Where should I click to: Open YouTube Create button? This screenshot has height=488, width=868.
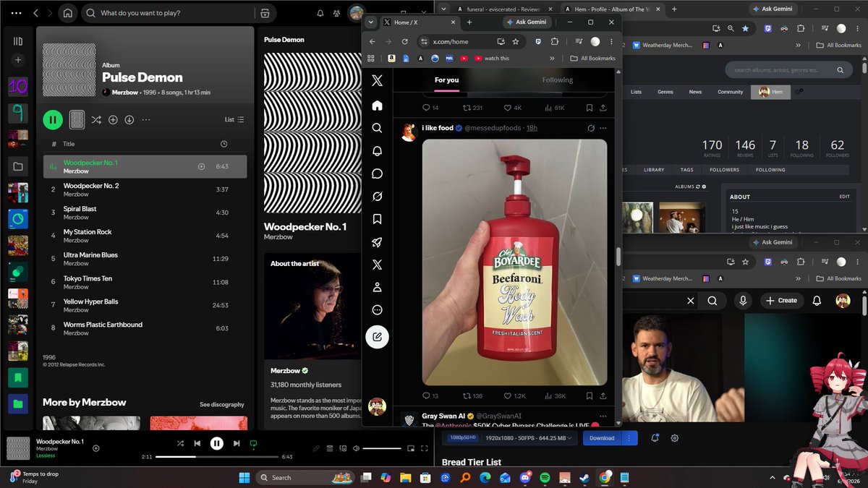pos(781,300)
